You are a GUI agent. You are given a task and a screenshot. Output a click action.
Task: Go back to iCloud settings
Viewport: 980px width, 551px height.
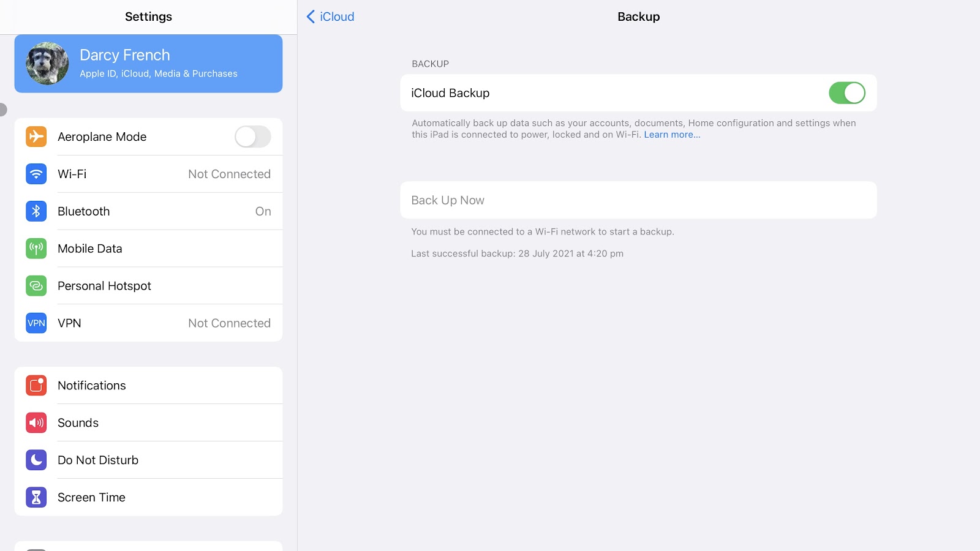[330, 17]
